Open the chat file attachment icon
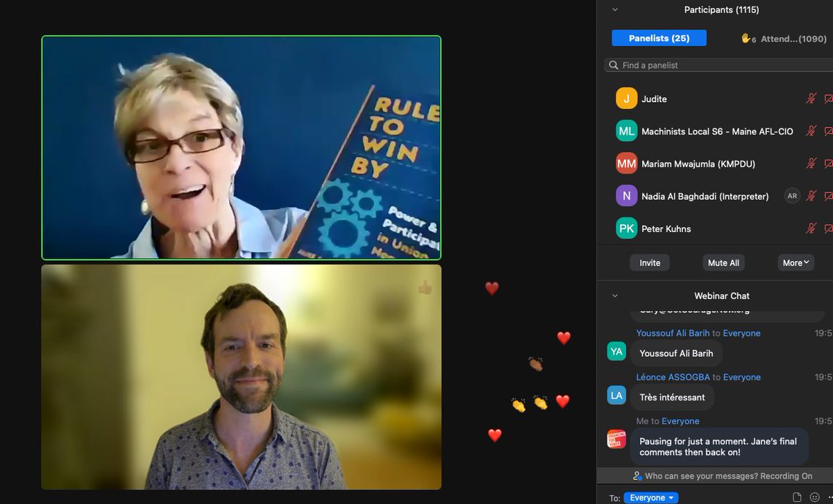The height and width of the screenshot is (504, 833). (x=797, y=497)
